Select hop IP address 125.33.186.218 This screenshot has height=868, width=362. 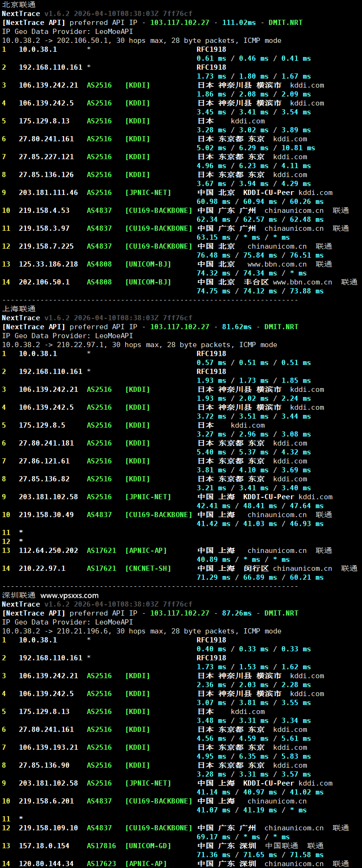coord(48,264)
